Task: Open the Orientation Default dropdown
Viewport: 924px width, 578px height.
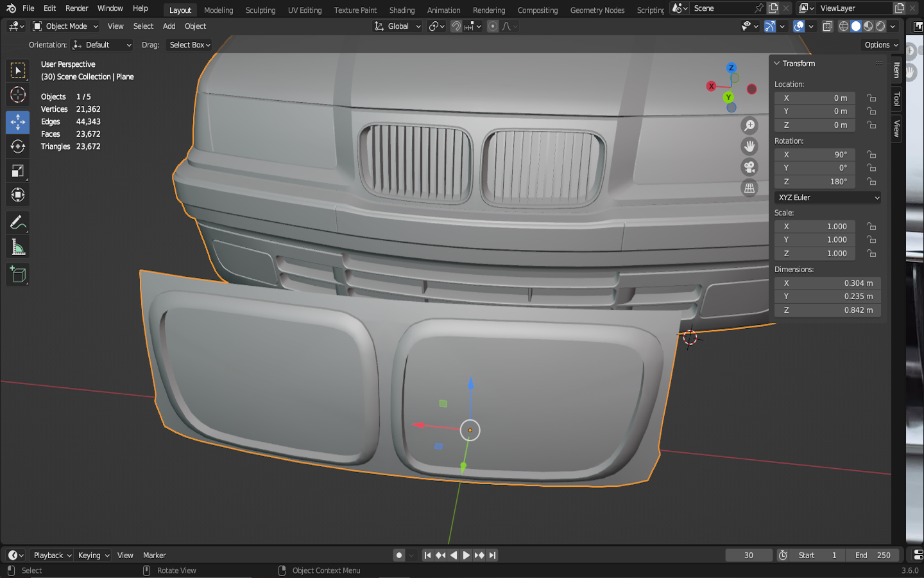Action: pos(103,45)
